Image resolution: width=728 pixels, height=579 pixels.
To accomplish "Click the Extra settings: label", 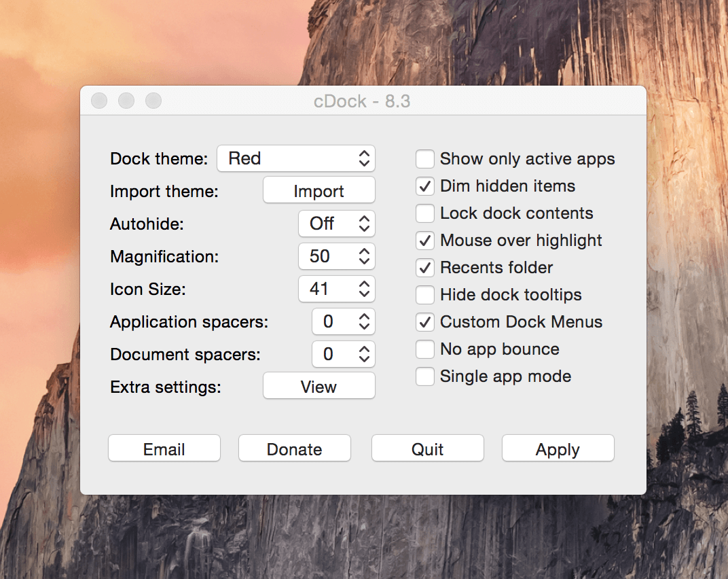I will (x=166, y=387).
